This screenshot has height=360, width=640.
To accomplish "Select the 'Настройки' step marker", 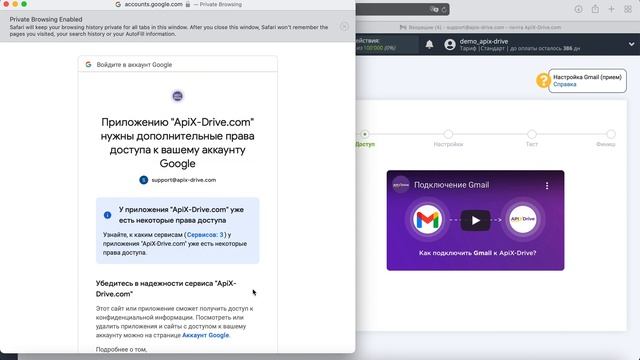I will pos(448,134).
